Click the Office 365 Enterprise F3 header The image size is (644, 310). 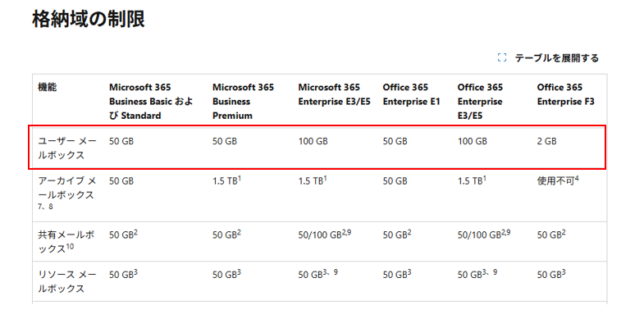(565, 94)
